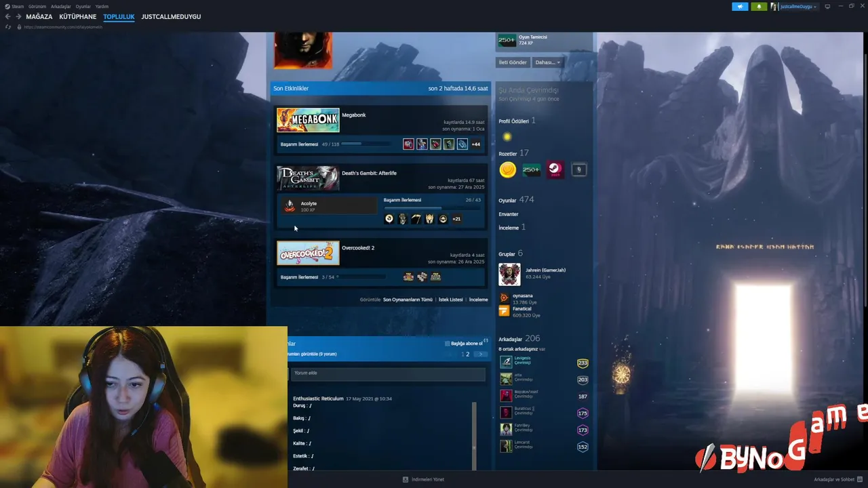Open friend Levigesis profile avatar
The width and height of the screenshot is (868, 488).
tap(506, 362)
